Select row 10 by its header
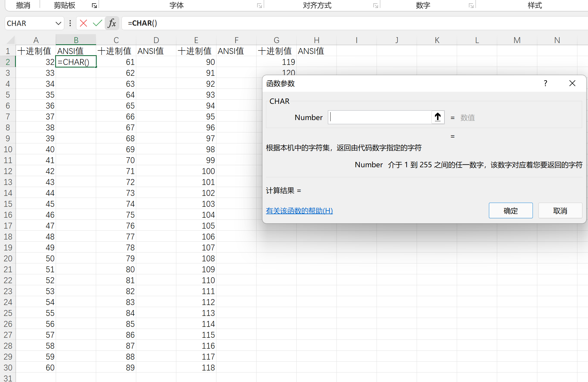The height and width of the screenshot is (382, 588). pos(8,149)
